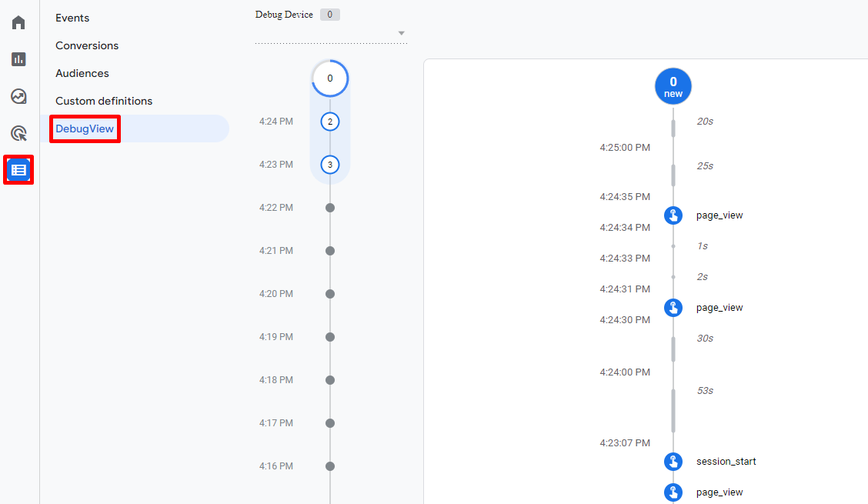Click the bottom page_view event icon

[673, 492]
